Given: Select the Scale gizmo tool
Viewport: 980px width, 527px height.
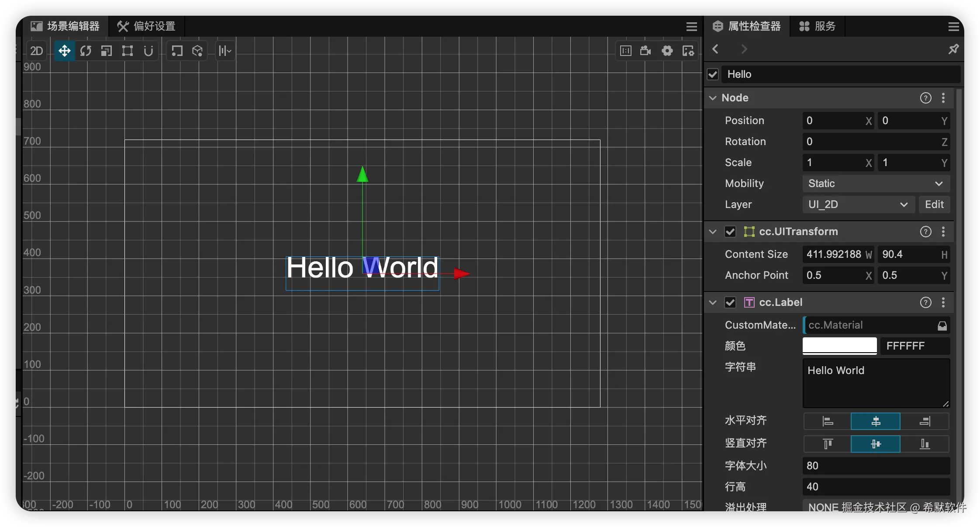Looking at the screenshot, I should pyautogui.click(x=107, y=51).
